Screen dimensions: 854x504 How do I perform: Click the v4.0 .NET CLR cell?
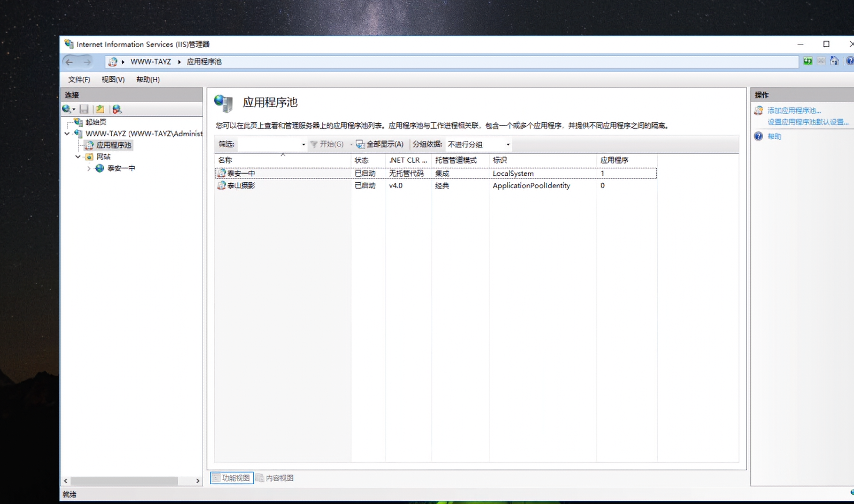click(x=395, y=185)
